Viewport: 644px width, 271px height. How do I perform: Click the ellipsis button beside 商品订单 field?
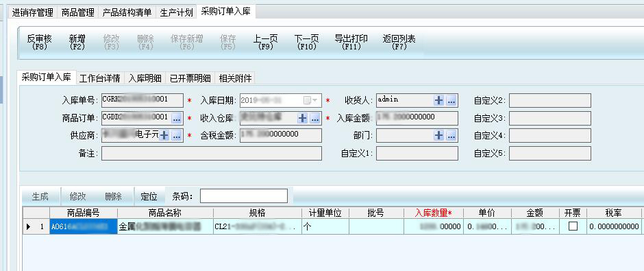tap(177, 118)
